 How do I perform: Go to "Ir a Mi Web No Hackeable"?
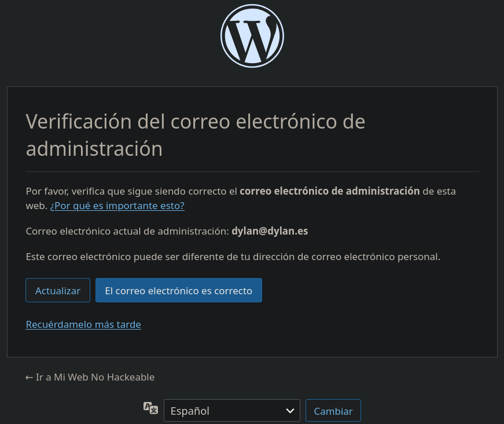click(90, 377)
